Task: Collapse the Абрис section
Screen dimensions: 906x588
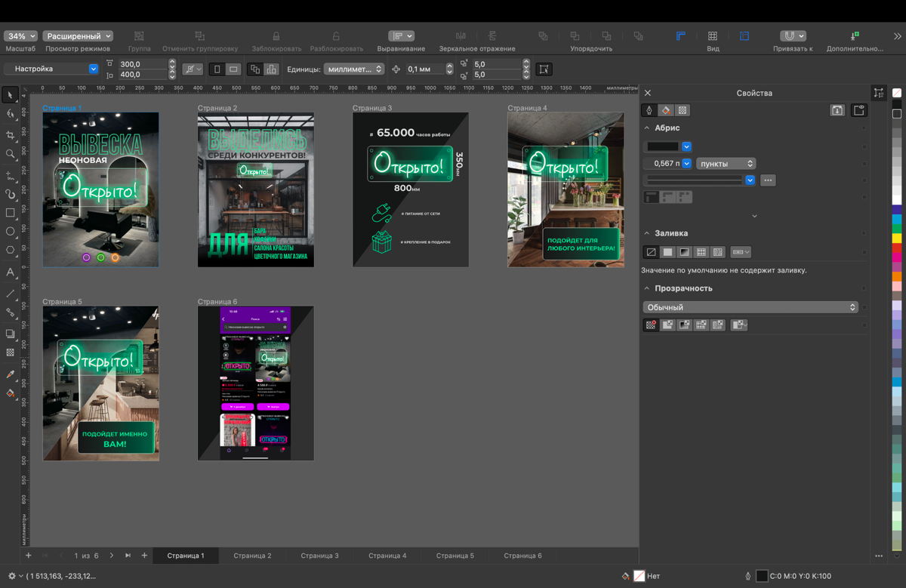Action: pyautogui.click(x=647, y=128)
